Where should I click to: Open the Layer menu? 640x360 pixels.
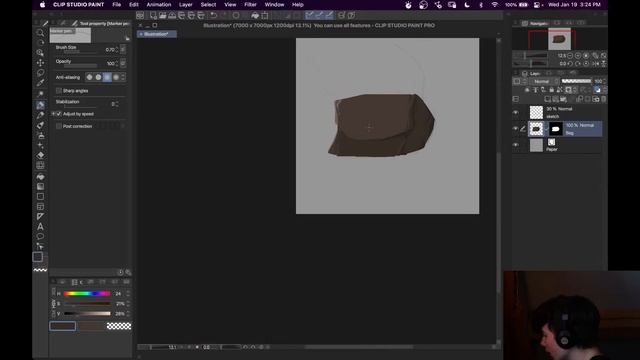point(186,4)
